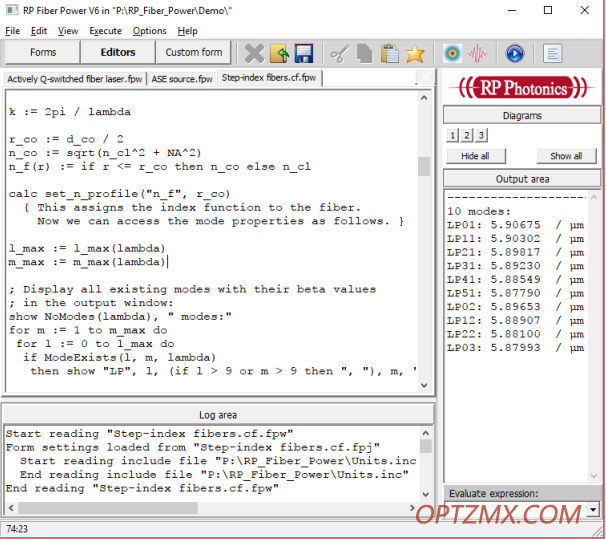The height and width of the screenshot is (539, 606).
Task: Open the File menu
Action: pos(12,31)
